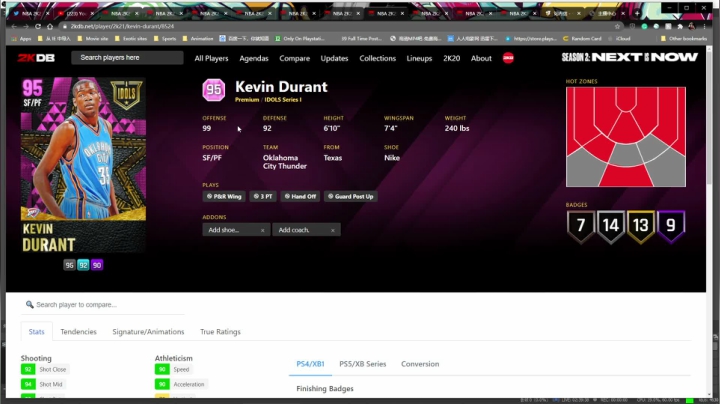Screen dimensions: 720x404
Task: Click the Kevin Durant card image
Action: (84, 165)
